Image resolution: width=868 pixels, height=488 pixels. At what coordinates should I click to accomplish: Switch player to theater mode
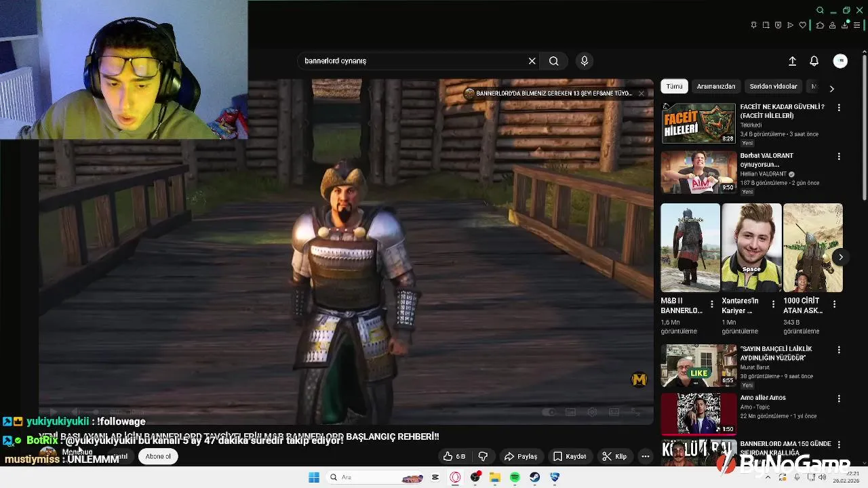[614, 412]
